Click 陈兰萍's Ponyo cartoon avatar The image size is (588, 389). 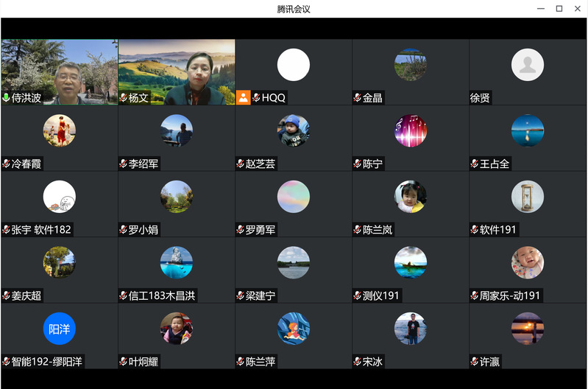tap(294, 329)
